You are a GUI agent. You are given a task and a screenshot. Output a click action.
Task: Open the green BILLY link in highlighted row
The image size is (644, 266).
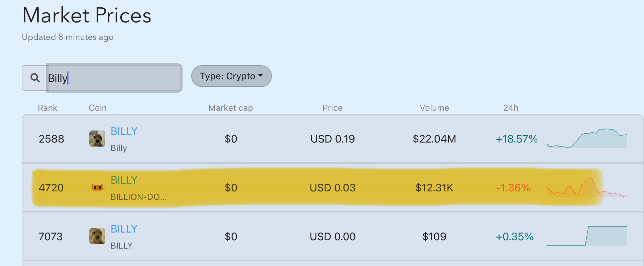(x=124, y=180)
